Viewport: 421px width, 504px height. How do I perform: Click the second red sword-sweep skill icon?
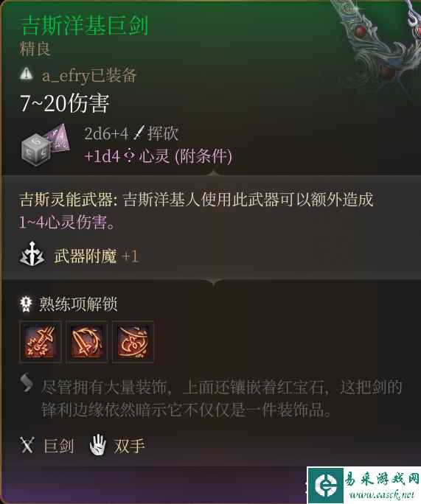pyautogui.click(x=87, y=342)
